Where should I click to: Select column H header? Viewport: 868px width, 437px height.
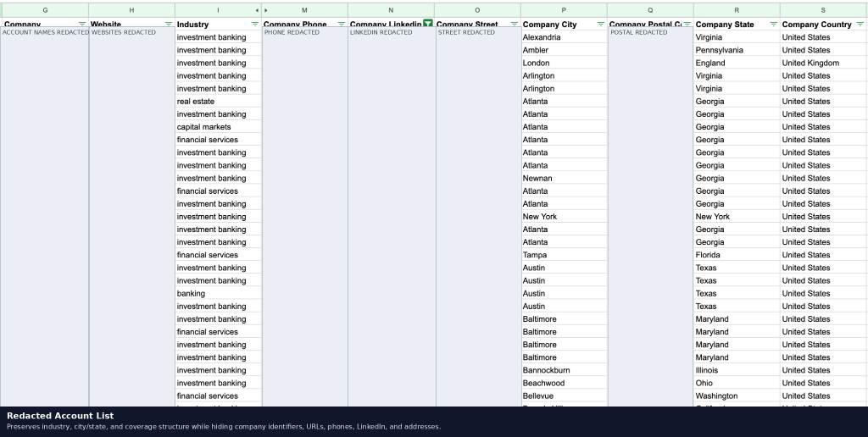point(131,10)
